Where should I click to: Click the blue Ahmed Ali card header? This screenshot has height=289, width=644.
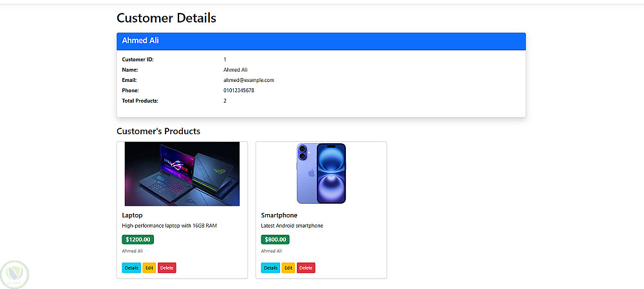point(321,41)
